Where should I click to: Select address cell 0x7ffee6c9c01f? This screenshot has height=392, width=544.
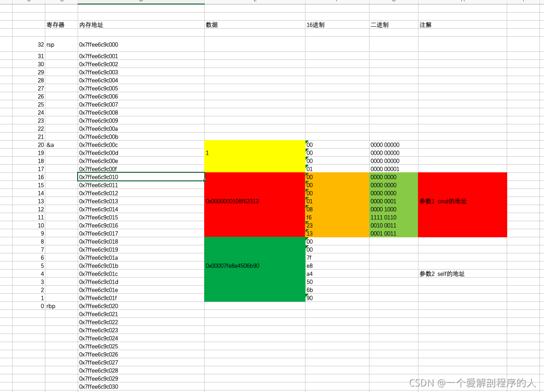[x=141, y=298]
